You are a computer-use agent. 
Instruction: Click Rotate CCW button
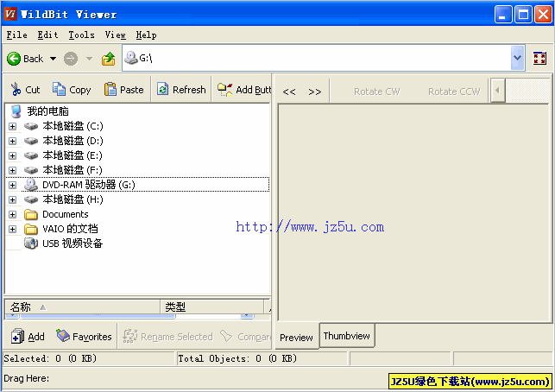point(454,92)
